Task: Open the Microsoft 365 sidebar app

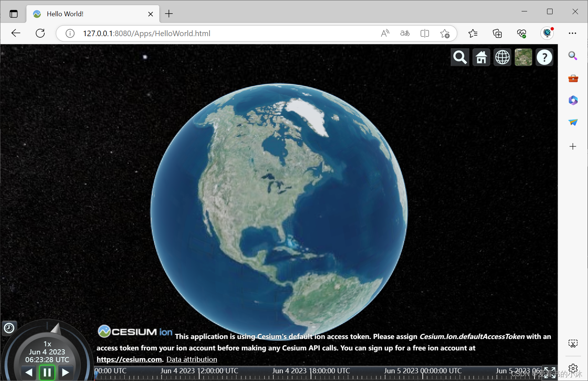Action: click(x=573, y=100)
